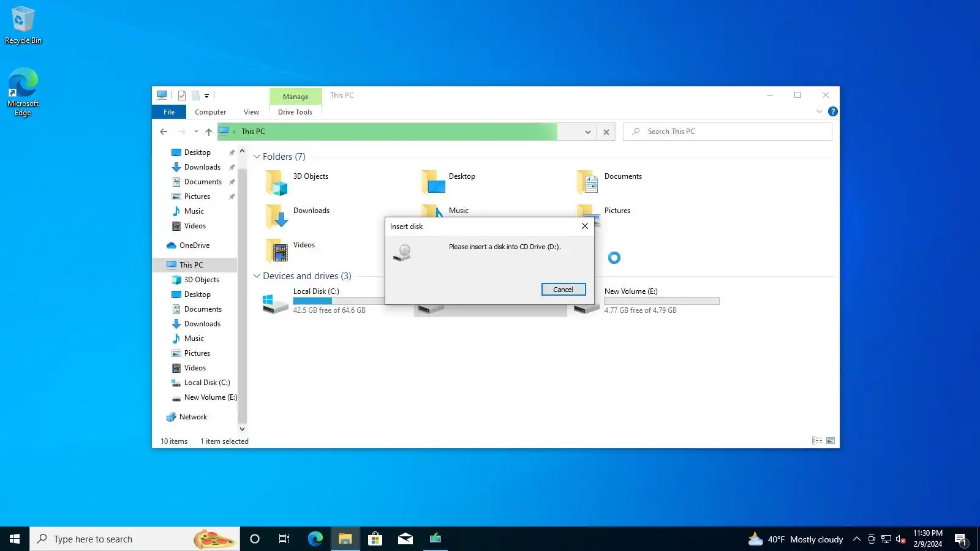Open the Drive Tools tab
Screen dimensions: 980x551
295,112
